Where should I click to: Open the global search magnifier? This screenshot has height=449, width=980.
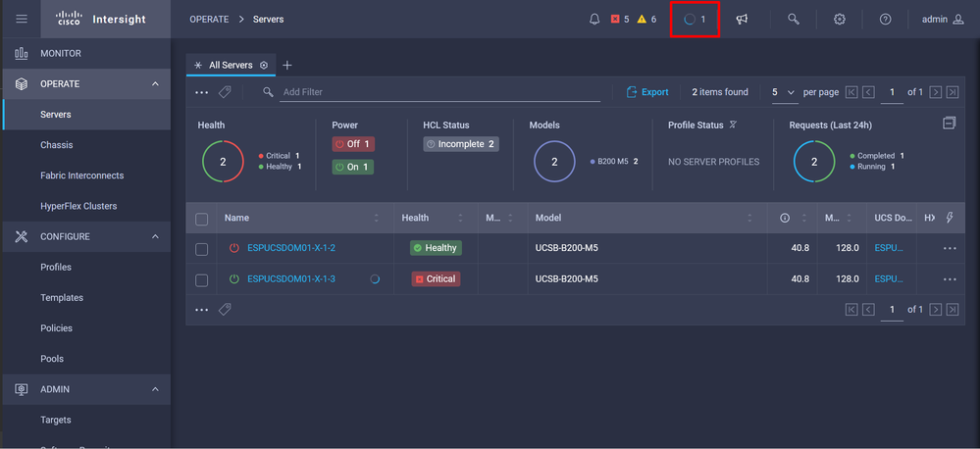tap(794, 20)
